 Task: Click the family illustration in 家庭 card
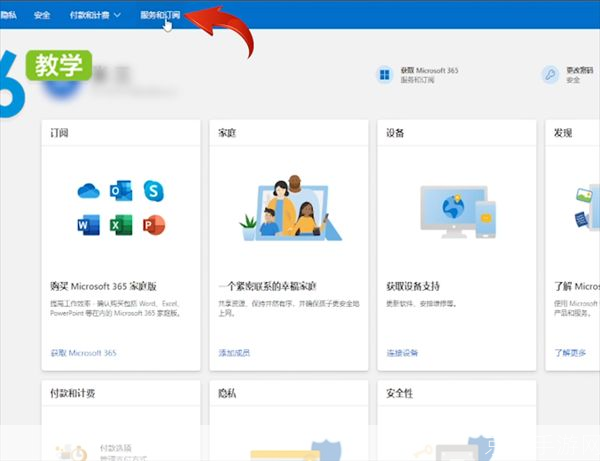290,208
